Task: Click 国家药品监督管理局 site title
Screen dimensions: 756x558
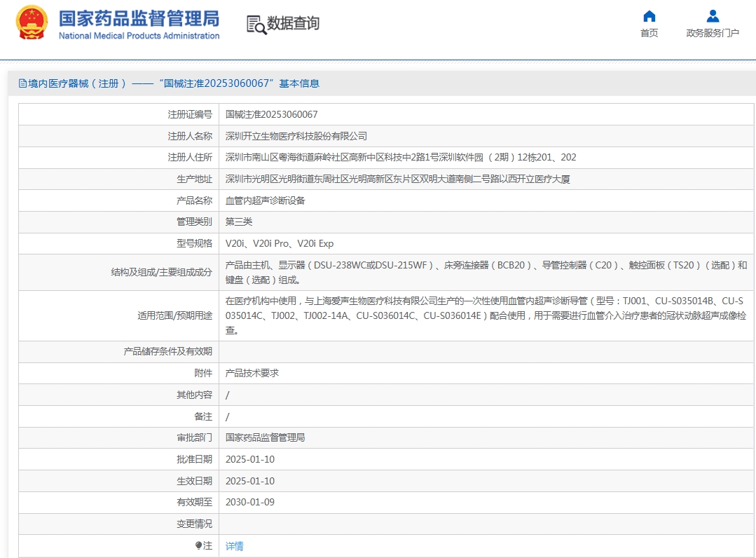Action: coord(139,19)
